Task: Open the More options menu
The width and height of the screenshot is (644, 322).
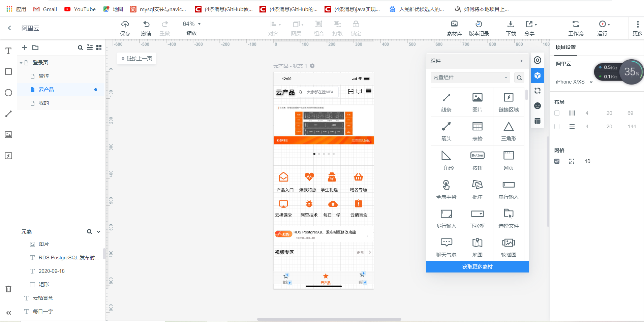Action: [638, 28]
